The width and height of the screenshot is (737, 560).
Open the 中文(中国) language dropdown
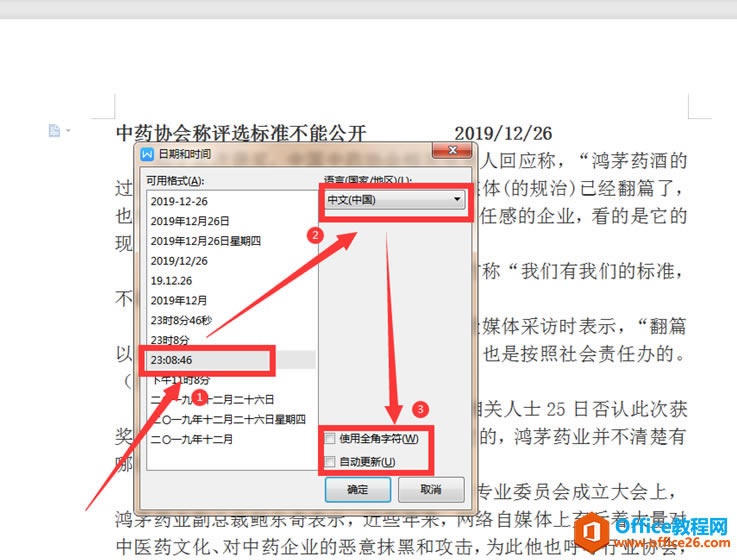click(395, 200)
